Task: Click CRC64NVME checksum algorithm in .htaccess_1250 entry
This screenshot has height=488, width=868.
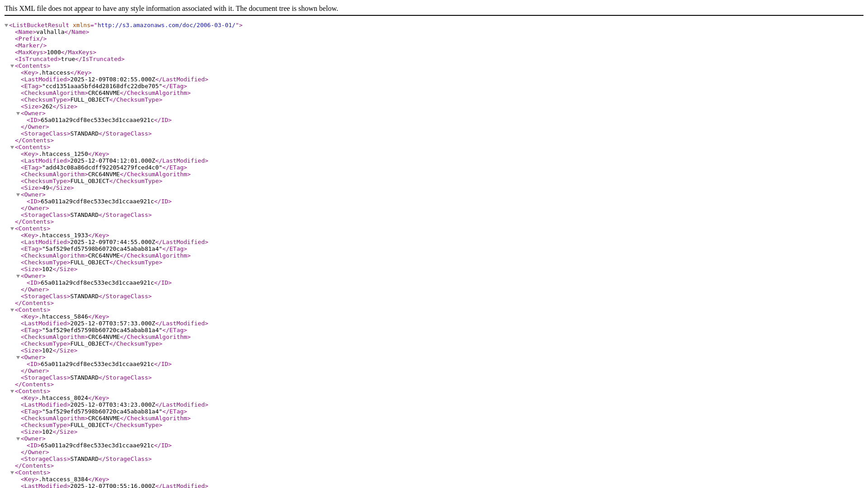Action: tap(104, 174)
